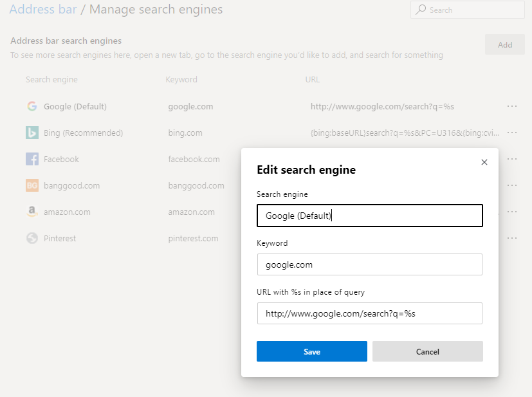This screenshot has height=397, width=532.
Task: Open more options for amazon.com row
Action: (511, 212)
